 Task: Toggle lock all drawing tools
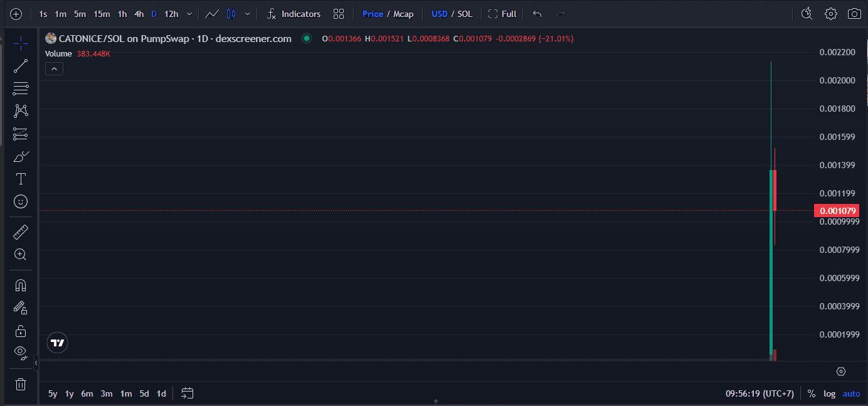(x=21, y=331)
